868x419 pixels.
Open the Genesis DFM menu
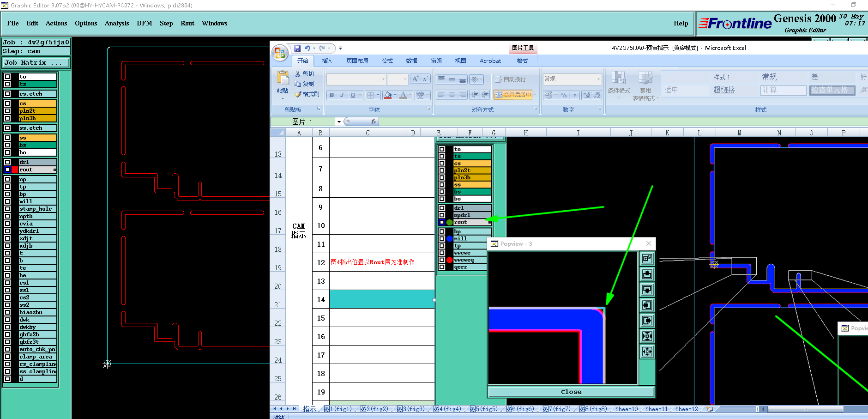click(x=145, y=24)
